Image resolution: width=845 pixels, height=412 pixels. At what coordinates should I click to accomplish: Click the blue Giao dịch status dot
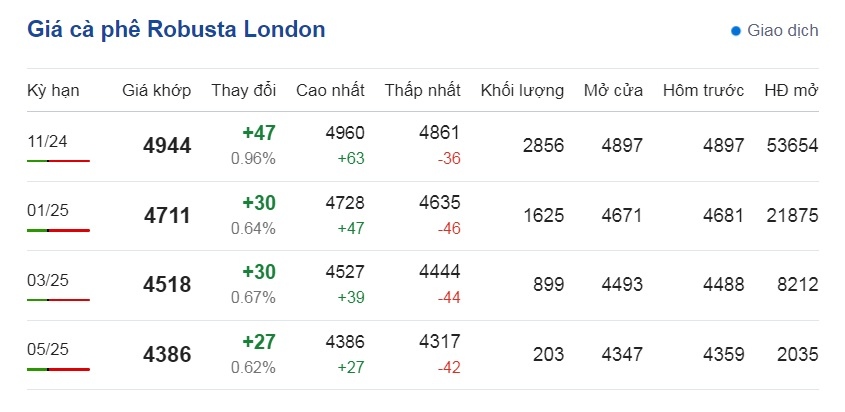coord(736,31)
